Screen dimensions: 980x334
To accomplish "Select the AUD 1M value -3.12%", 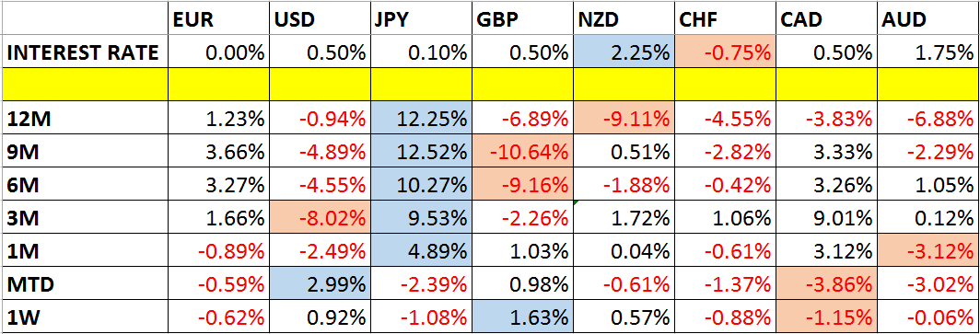I will pos(927,250).
